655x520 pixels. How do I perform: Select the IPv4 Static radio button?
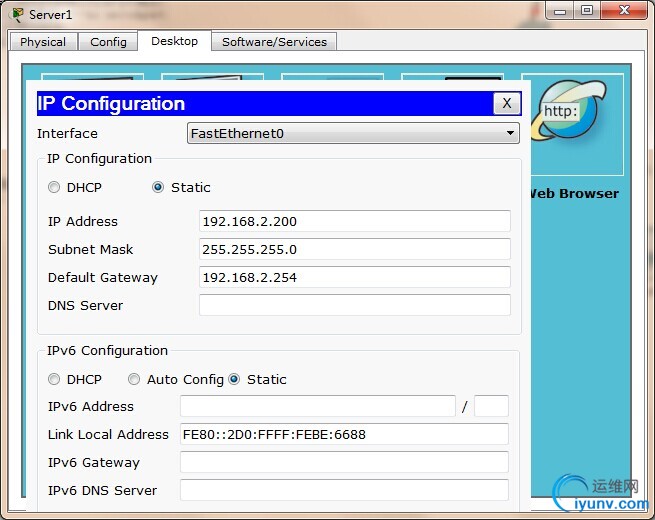[x=158, y=187]
